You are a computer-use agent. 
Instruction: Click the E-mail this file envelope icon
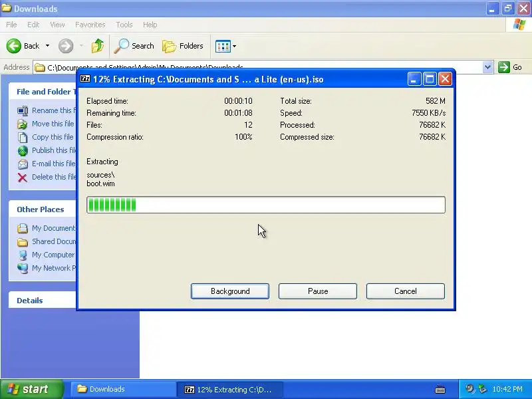pyautogui.click(x=23, y=164)
